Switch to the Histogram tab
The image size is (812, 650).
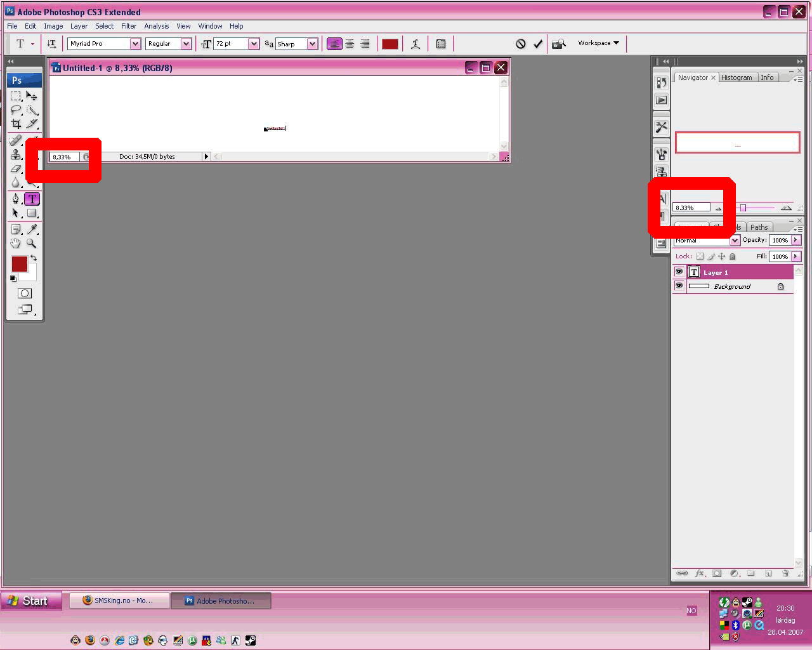click(x=737, y=77)
